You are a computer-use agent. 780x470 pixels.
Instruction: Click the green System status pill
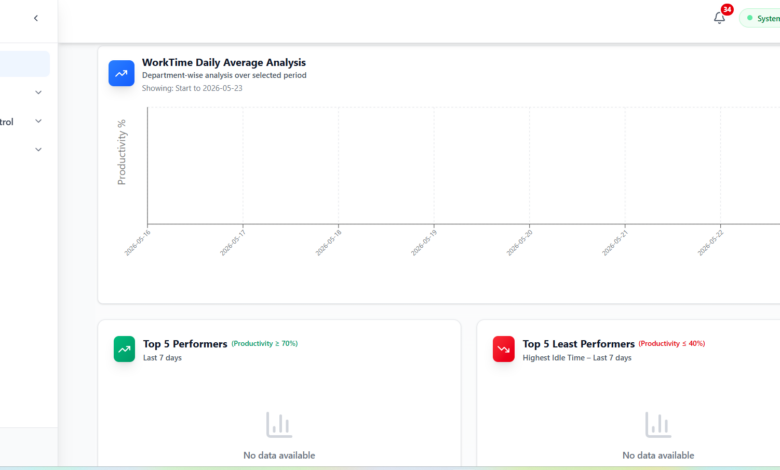point(760,18)
